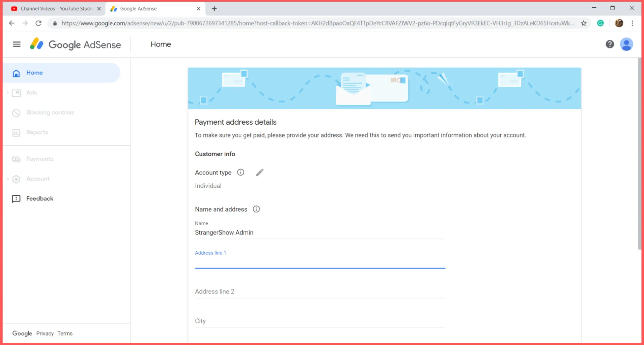
Task: Click the Blocking controls icon
Action: click(16, 113)
